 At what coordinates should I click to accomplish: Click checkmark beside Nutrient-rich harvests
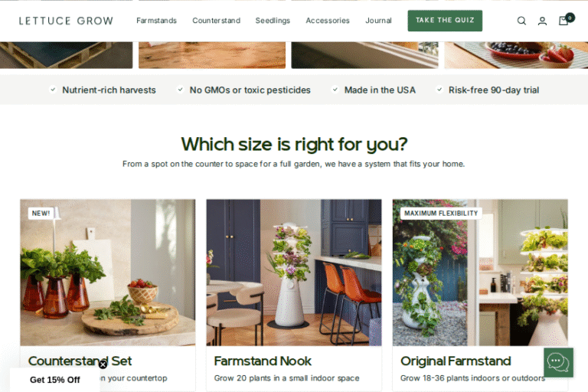coord(53,90)
